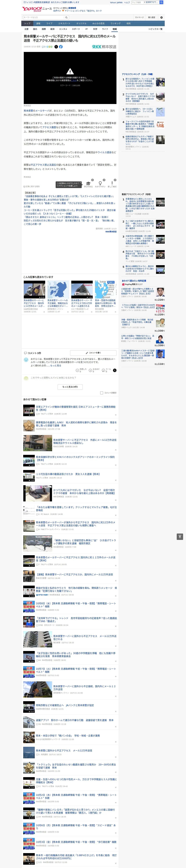Click the マイページ button
Image resolution: width=186 pixels, height=868 pixels.
click(x=139, y=17)
